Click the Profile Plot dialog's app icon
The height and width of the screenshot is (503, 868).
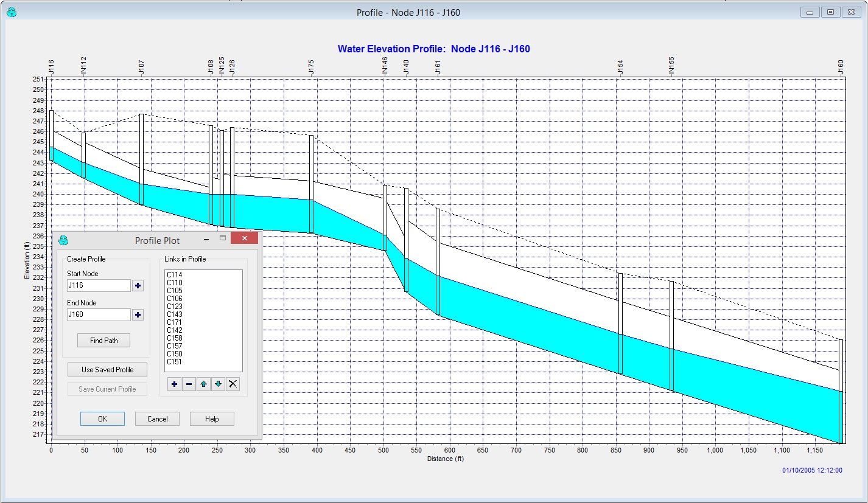(x=63, y=240)
